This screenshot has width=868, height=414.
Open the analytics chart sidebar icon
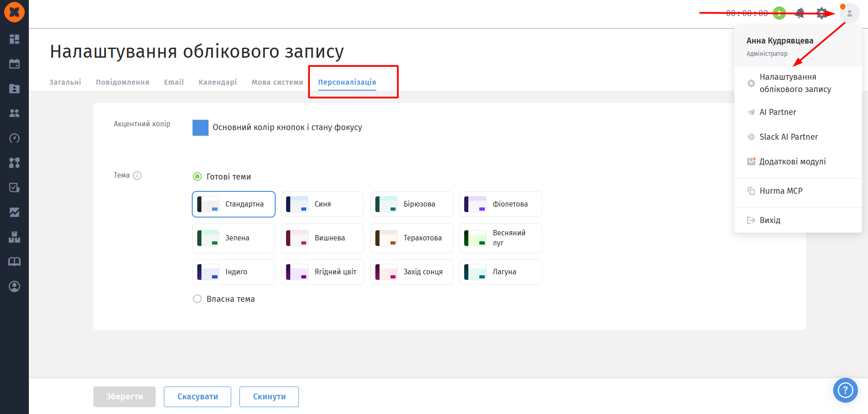(14, 212)
